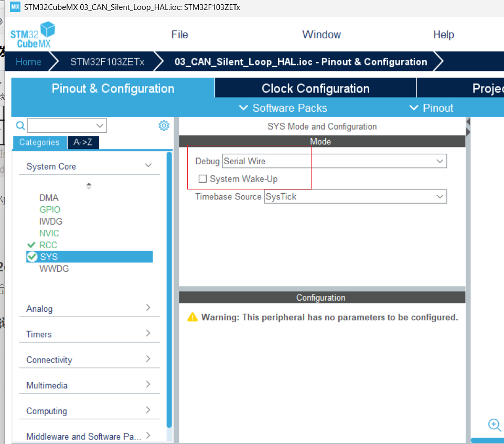
Task: Select IWDG in System Core
Action: point(51,221)
